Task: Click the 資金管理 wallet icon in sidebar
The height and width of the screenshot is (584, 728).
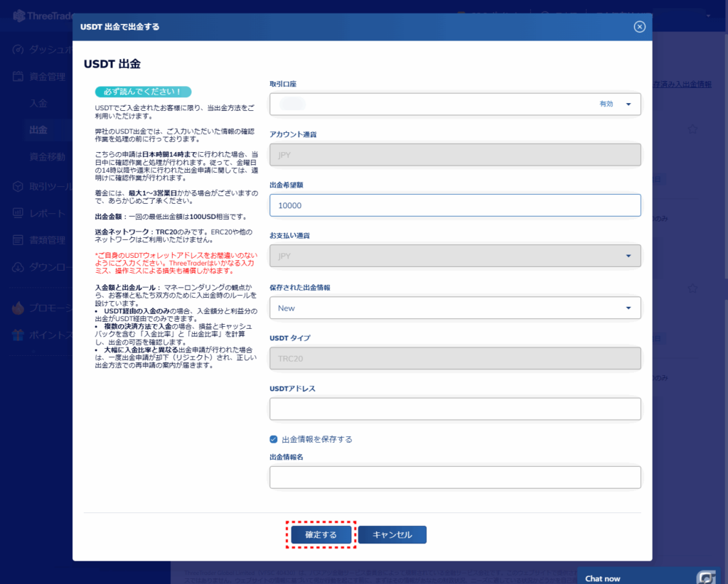Action: tap(18, 77)
